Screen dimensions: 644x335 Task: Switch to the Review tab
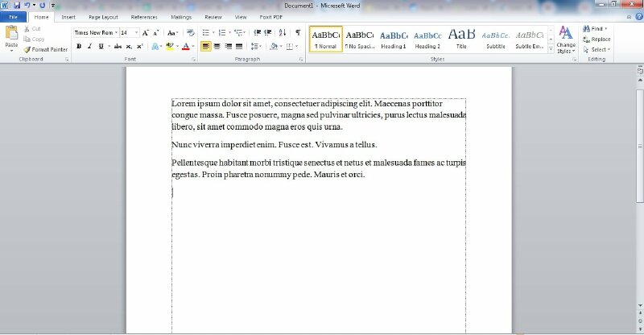(x=213, y=17)
